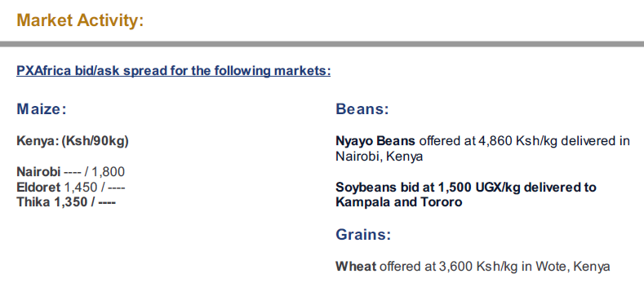The image size is (644, 296).
Task: Click the 'Kampala and Tororo' text
Action: [399, 202]
